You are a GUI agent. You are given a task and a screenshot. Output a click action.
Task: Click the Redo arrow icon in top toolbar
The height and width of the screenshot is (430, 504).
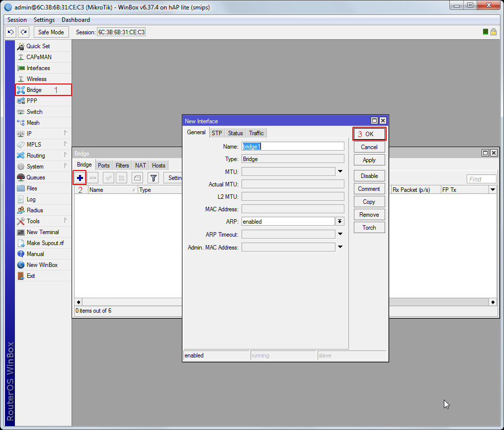coord(23,32)
